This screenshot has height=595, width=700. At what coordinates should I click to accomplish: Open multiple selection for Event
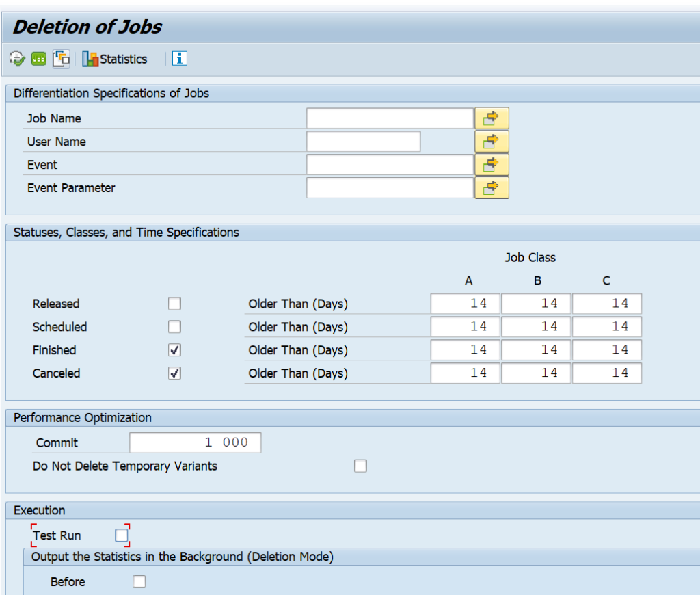tap(492, 165)
